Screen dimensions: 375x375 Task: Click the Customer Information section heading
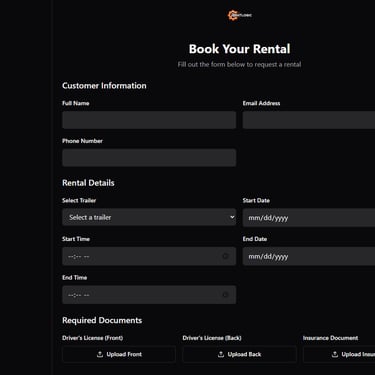[x=104, y=86]
